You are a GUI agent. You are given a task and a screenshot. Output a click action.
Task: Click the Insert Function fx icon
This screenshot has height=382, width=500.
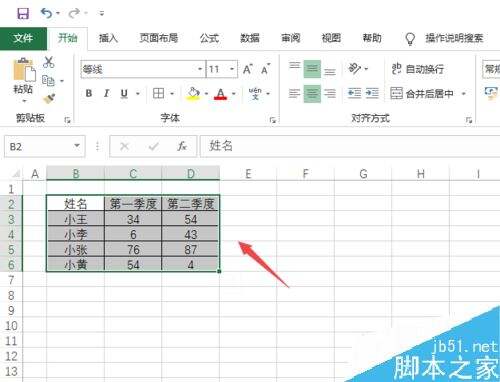coord(182,146)
